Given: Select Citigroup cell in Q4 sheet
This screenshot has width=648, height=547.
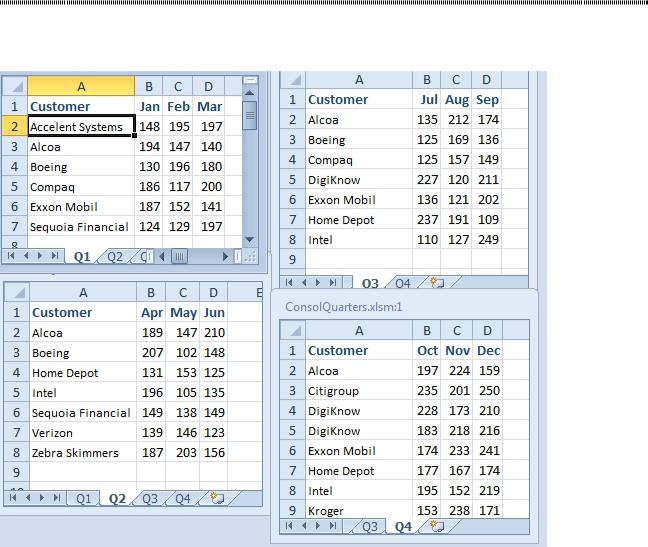Looking at the screenshot, I should point(359,391).
